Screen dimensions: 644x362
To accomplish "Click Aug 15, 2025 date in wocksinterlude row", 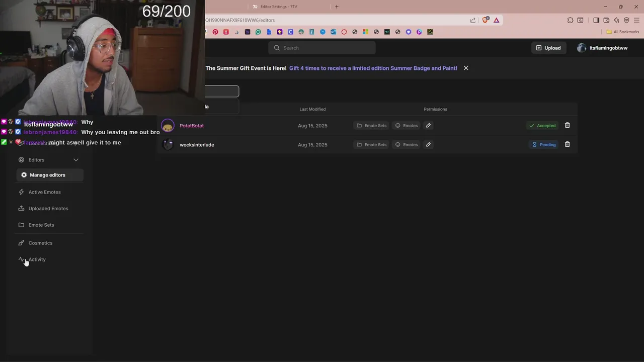I will coord(312,145).
